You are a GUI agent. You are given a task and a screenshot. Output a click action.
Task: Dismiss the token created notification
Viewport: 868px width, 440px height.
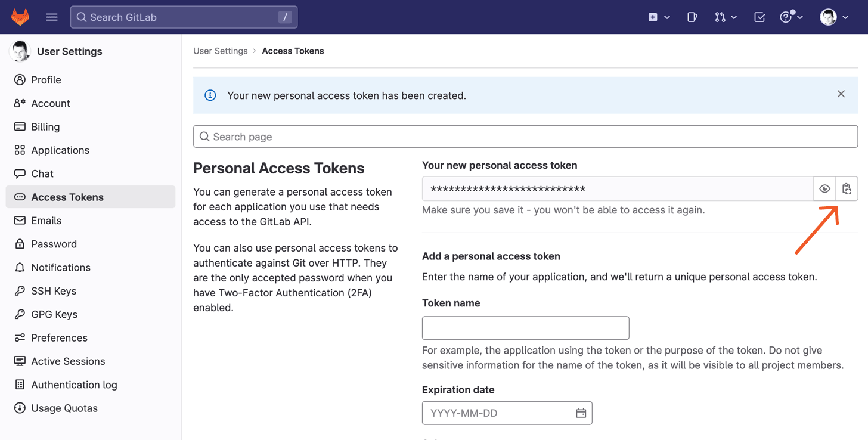[x=841, y=94]
